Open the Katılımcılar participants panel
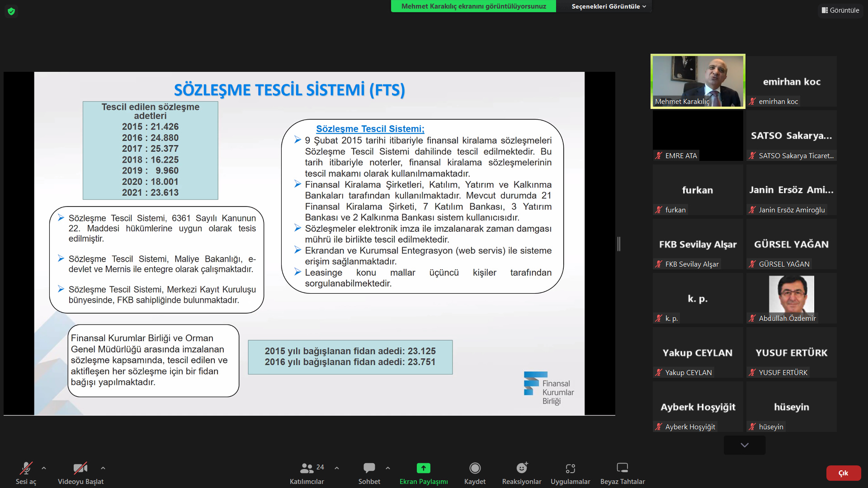The image size is (868, 488). click(x=307, y=469)
